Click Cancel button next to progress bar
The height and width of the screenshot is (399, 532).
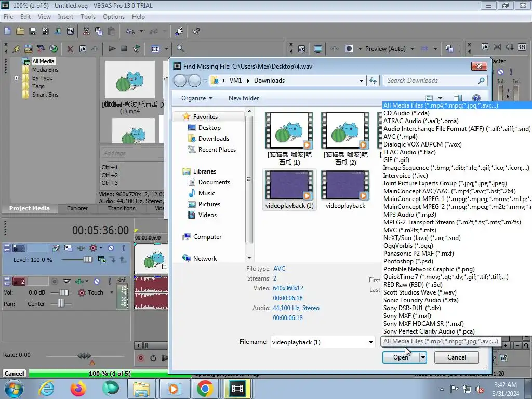(x=14, y=374)
